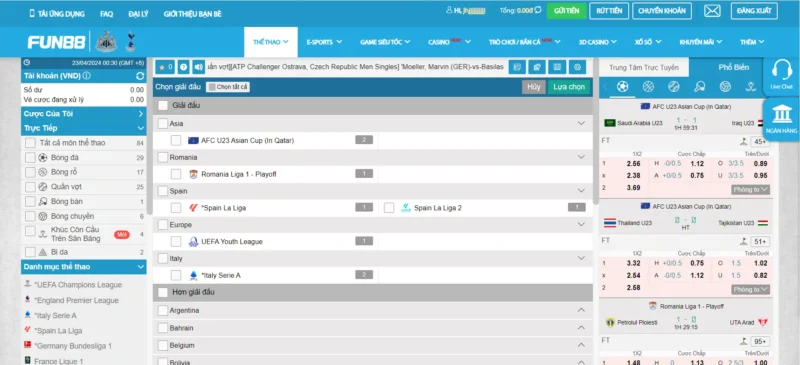
Task: Open Phóng to dropdown for Saudi Arabia match
Action: (x=751, y=189)
